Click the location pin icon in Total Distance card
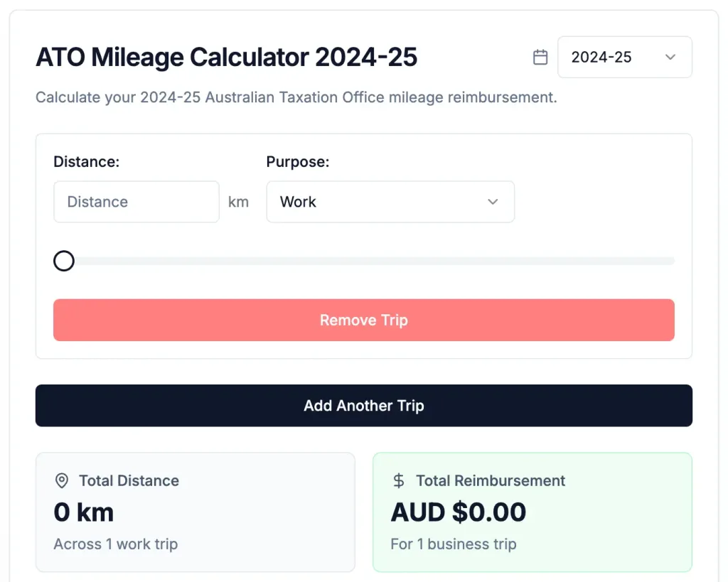 (62, 480)
